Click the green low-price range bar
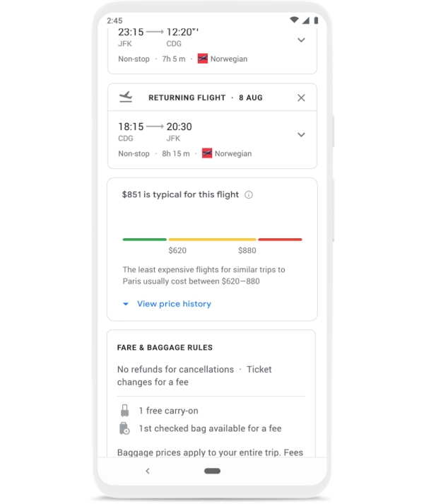This screenshot has width=424, height=504. (x=144, y=240)
